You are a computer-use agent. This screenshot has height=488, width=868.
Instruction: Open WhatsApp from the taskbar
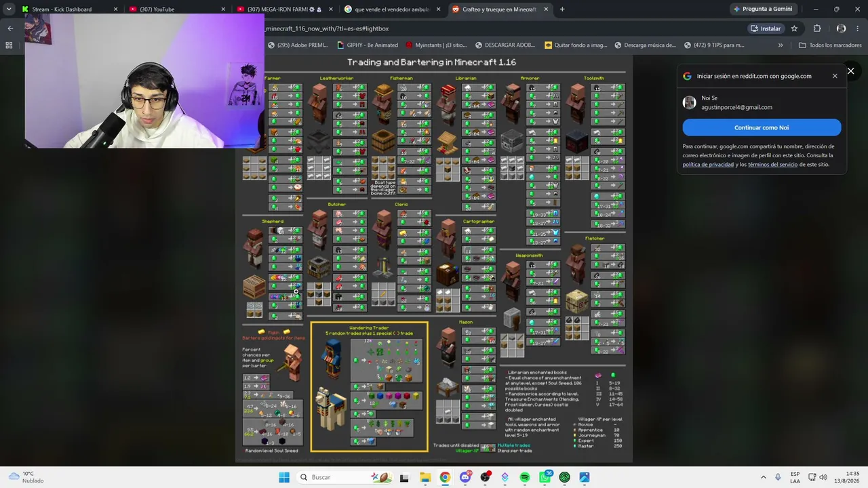tap(545, 477)
